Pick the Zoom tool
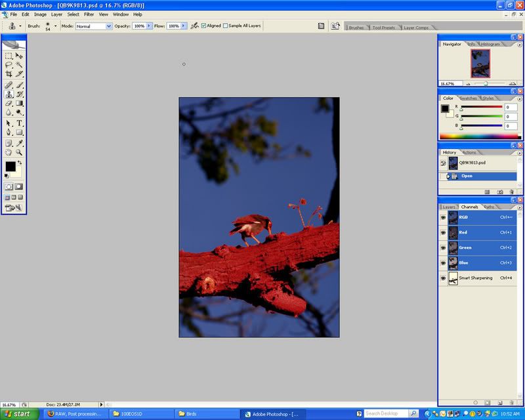The width and height of the screenshot is (525, 420). point(18,152)
